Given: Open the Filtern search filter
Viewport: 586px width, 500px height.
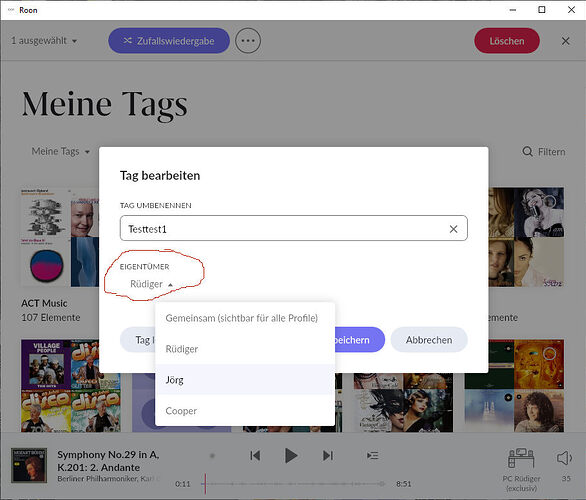Looking at the screenshot, I should click(x=544, y=152).
